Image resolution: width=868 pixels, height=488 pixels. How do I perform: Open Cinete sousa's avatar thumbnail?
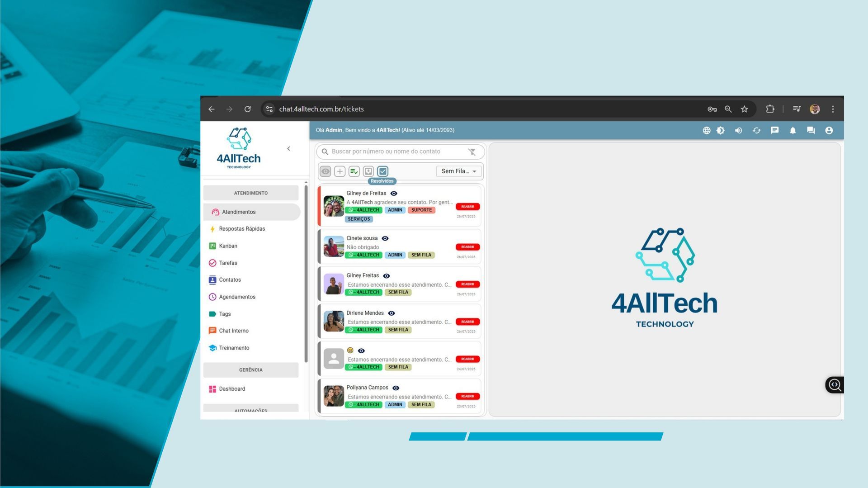tap(334, 246)
